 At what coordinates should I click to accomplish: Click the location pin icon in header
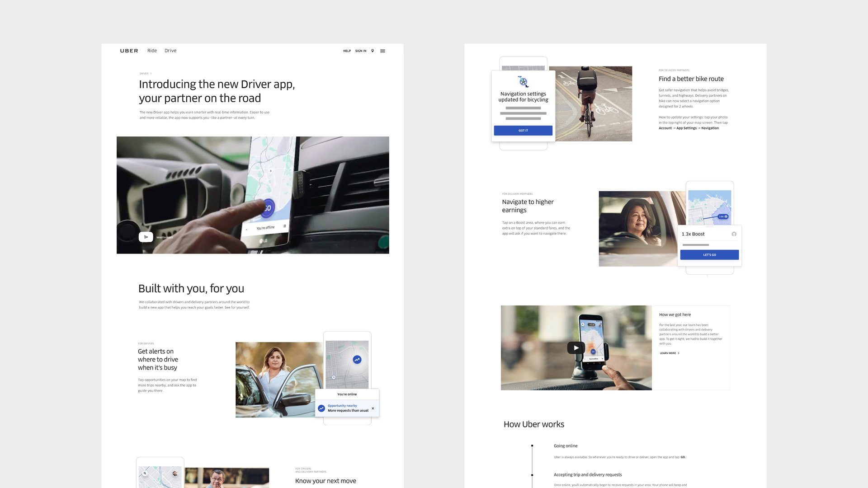[x=373, y=51]
